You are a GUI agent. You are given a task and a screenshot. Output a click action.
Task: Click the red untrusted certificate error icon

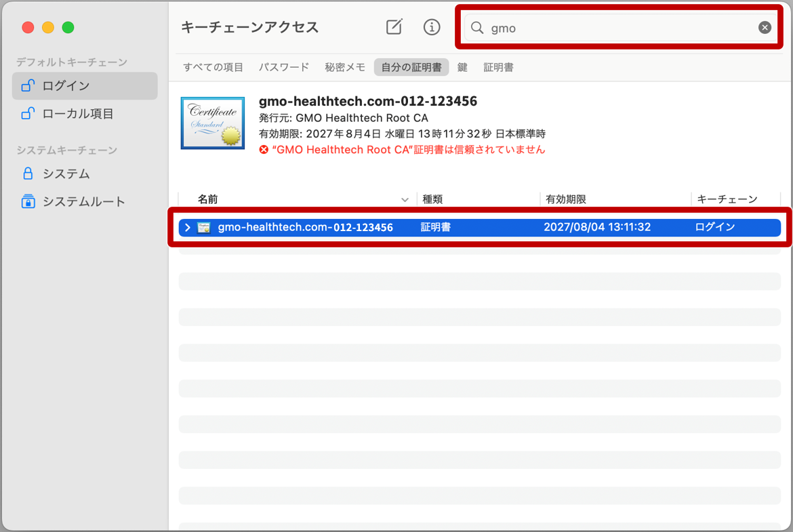tap(264, 150)
